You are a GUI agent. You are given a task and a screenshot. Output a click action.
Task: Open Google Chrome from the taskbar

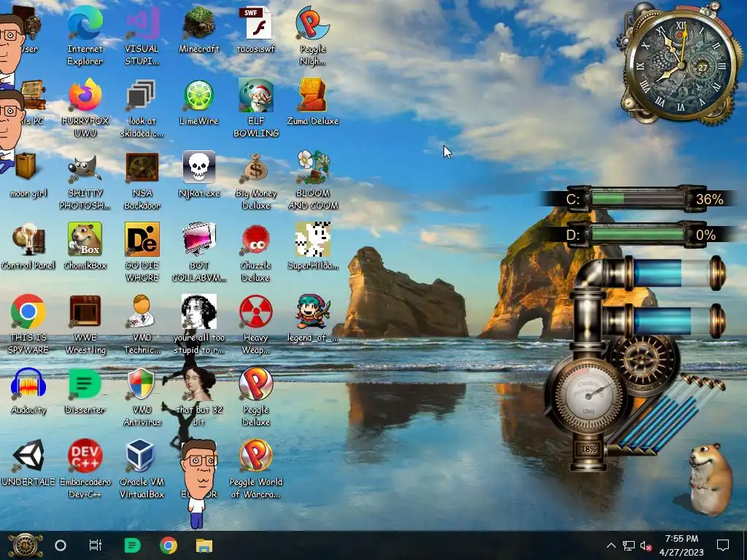(169, 545)
